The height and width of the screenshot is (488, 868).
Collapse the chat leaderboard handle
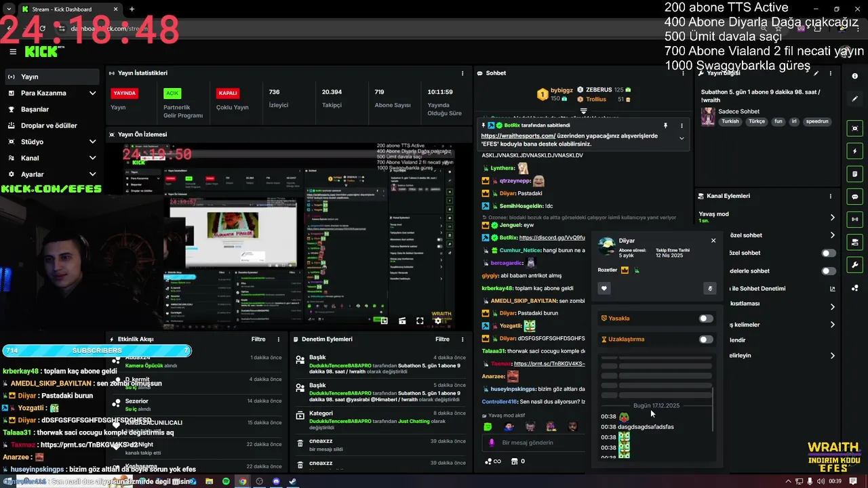(x=583, y=110)
